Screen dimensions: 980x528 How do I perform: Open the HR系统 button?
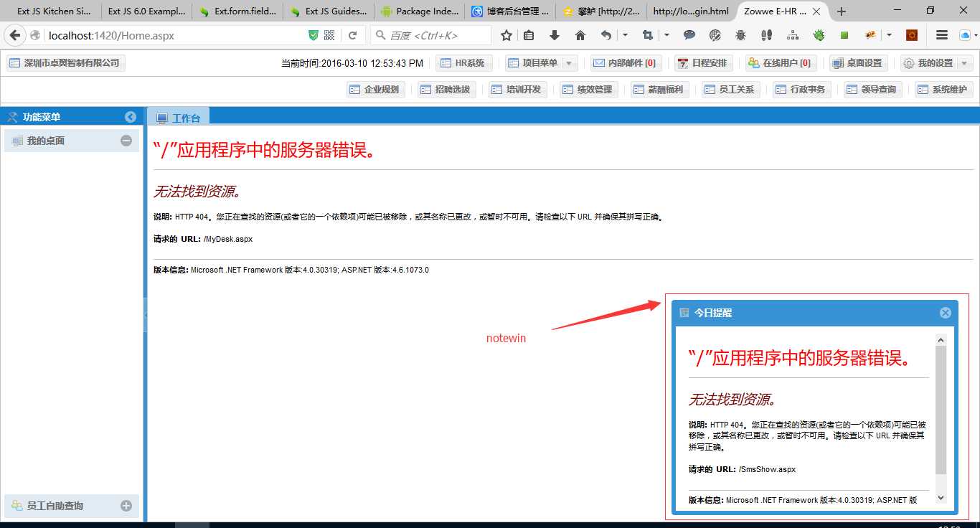[x=463, y=63]
